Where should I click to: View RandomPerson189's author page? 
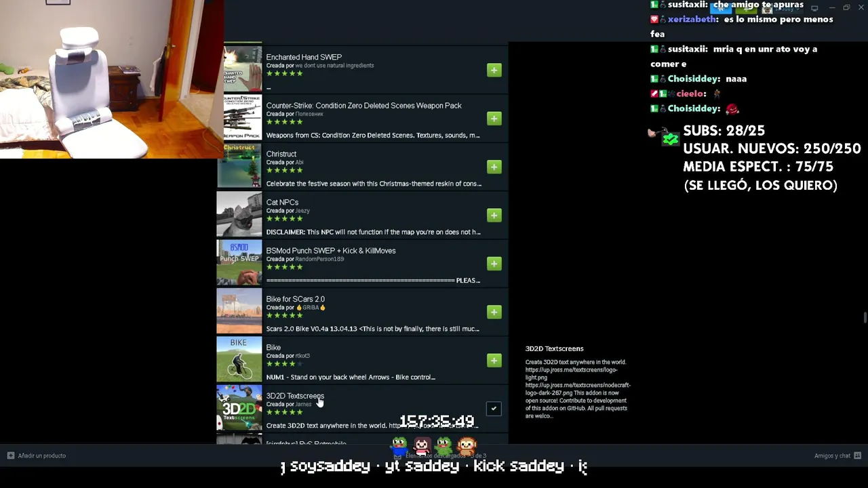pyautogui.click(x=319, y=259)
